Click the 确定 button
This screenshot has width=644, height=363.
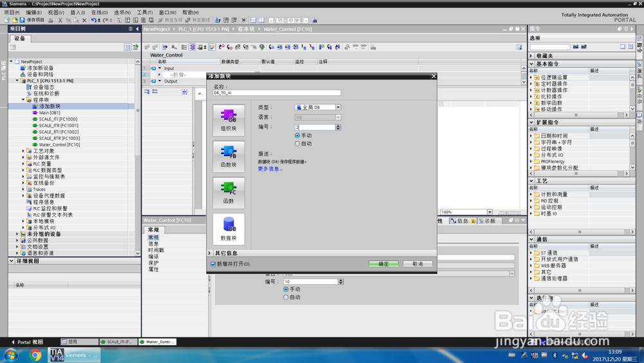tap(383, 264)
